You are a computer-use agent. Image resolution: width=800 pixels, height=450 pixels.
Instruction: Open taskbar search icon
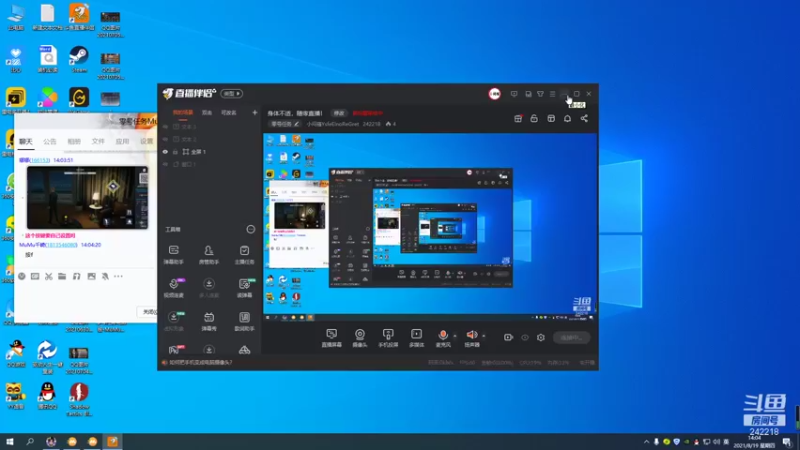[30, 441]
